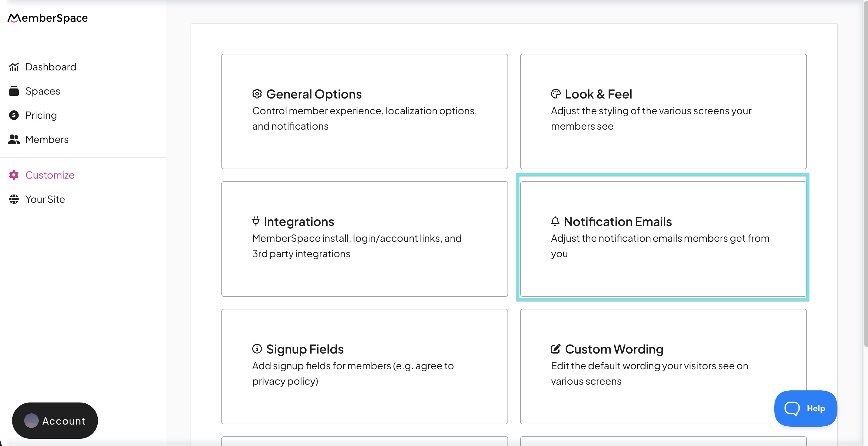This screenshot has width=868, height=446.
Task: Select Pricing in the sidebar
Action: 41,115
